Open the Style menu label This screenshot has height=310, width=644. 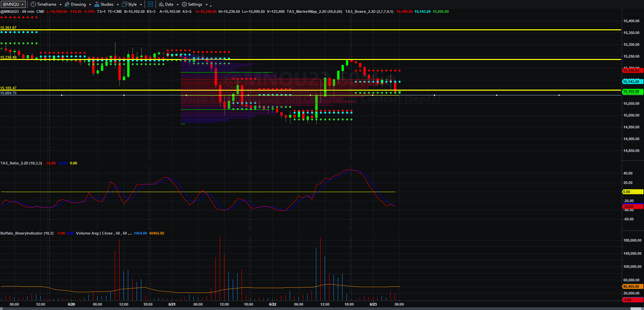click(x=132, y=4)
